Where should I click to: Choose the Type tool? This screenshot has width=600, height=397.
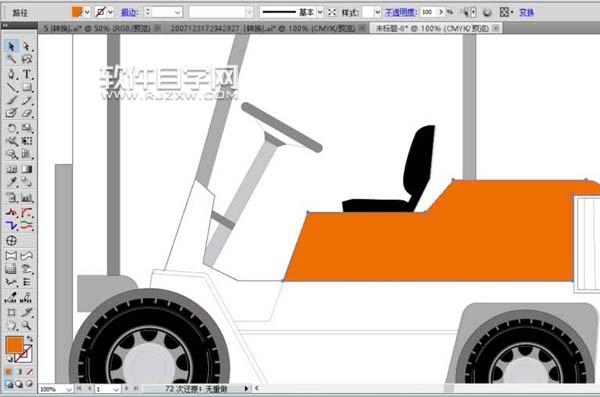pos(26,74)
